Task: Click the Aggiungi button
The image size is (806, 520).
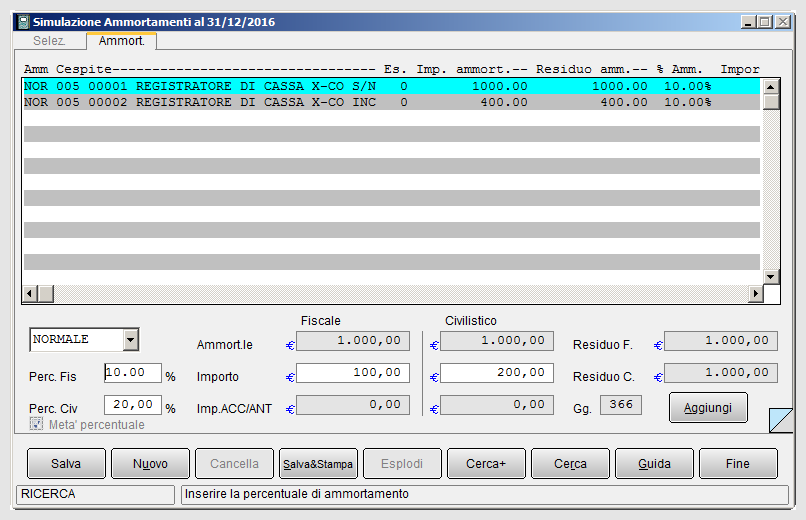Action: [x=708, y=407]
